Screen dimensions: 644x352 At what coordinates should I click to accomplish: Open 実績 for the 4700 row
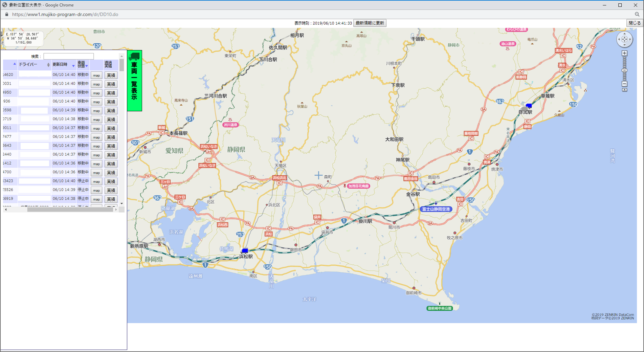click(111, 173)
